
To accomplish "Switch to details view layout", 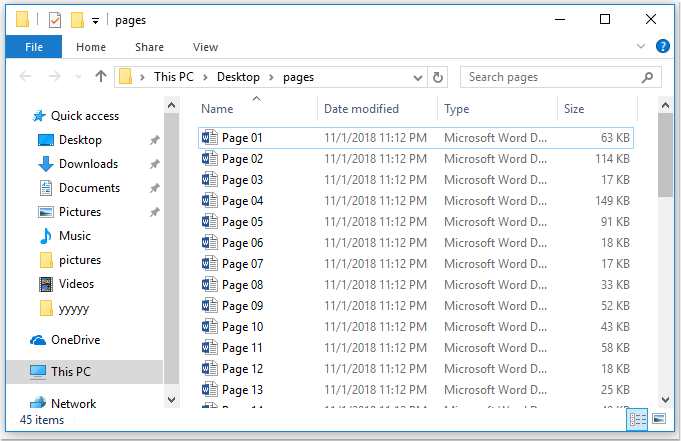I will 637,421.
